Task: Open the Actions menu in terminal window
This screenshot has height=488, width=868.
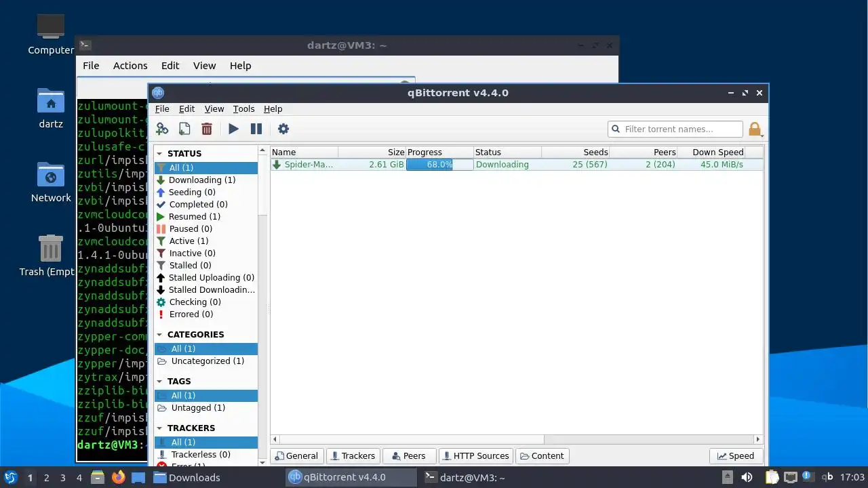Action: point(130,66)
